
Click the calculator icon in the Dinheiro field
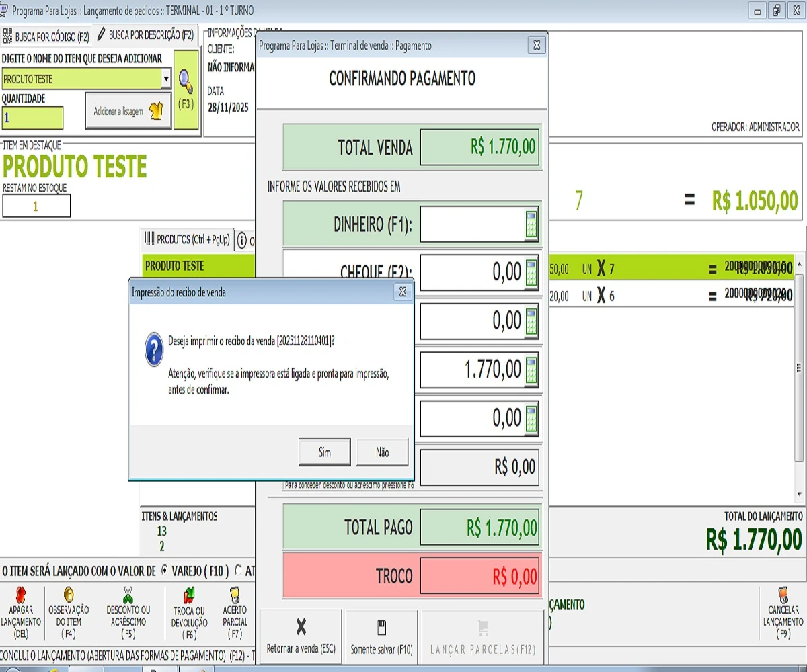pos(531,224)
